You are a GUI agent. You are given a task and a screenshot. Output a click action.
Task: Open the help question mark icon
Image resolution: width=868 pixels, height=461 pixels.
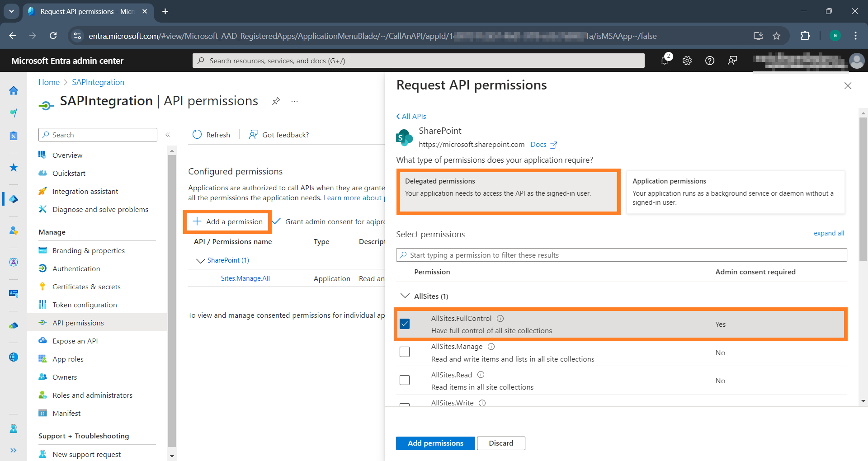click(710, 61)
